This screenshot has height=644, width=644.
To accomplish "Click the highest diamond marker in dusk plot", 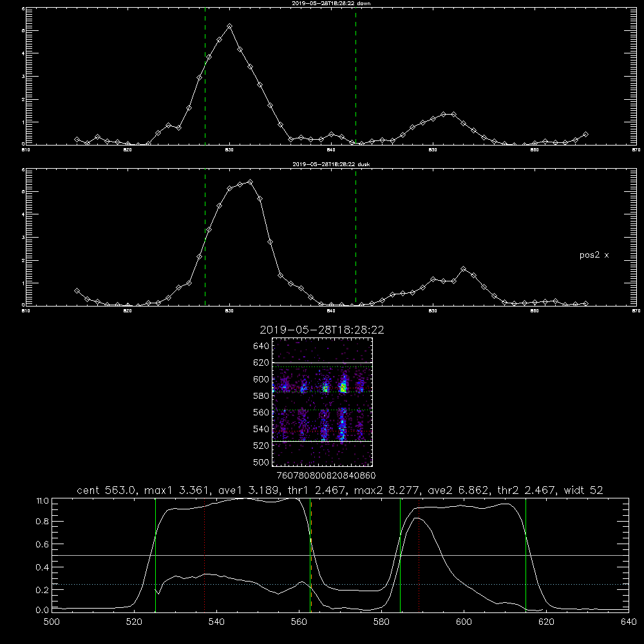I will (x=250, y=182).
